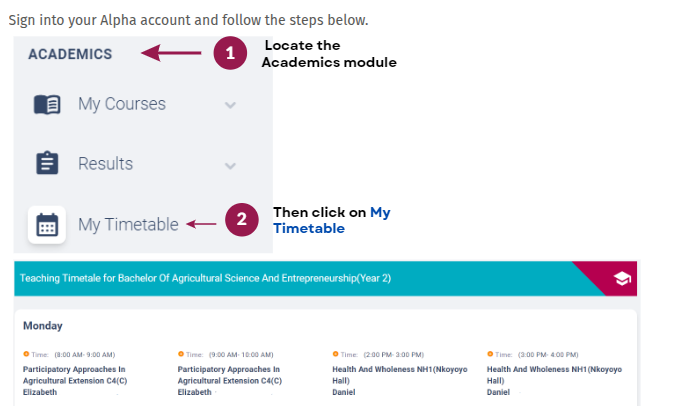Click the My Timetable calendar icon
Viewport: 693px width, 406px height.
point(47,225)
